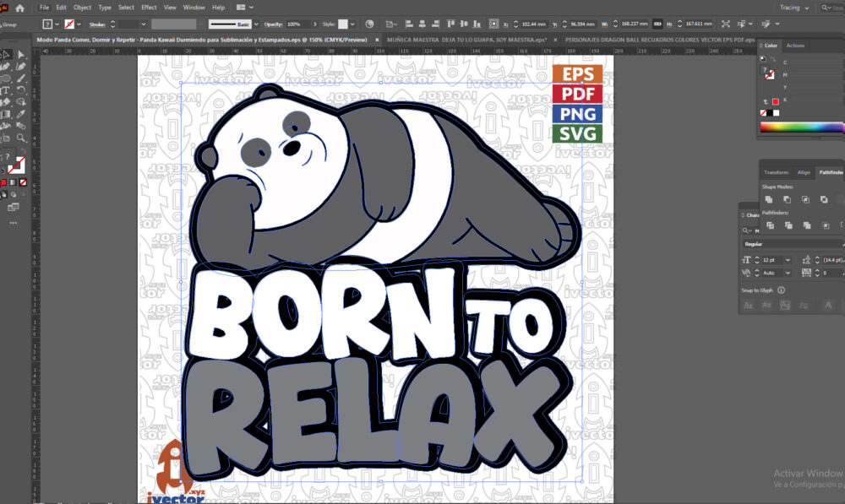Viewport: 845px width, 504px height.
Task: Open the Effect menu
Action: click(149, 8)
